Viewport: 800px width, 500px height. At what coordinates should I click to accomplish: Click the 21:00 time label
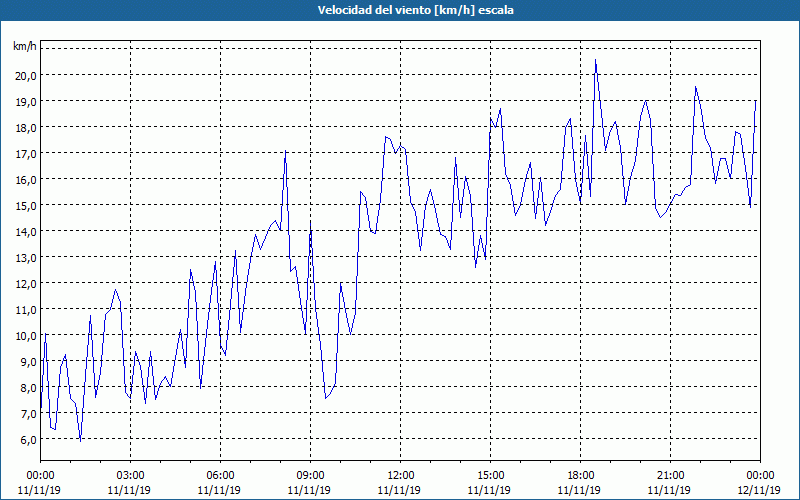[670, 476]
